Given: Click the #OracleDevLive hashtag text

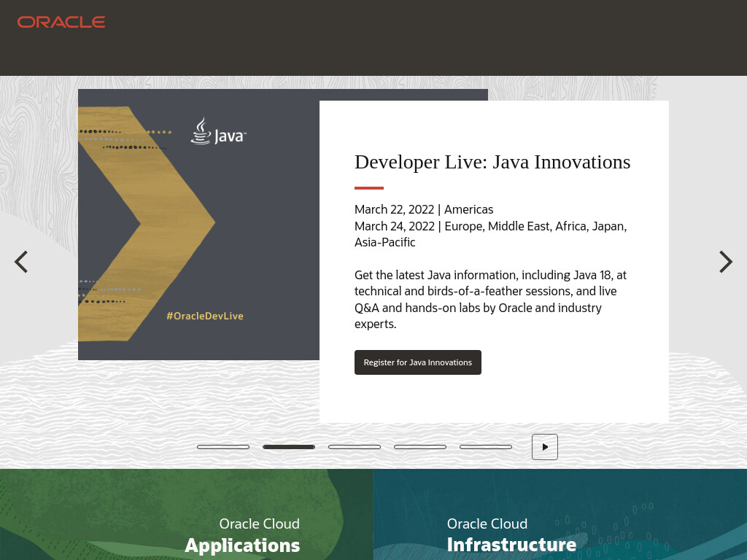Looking at the screenshot, I should click(x=205, y=316).
